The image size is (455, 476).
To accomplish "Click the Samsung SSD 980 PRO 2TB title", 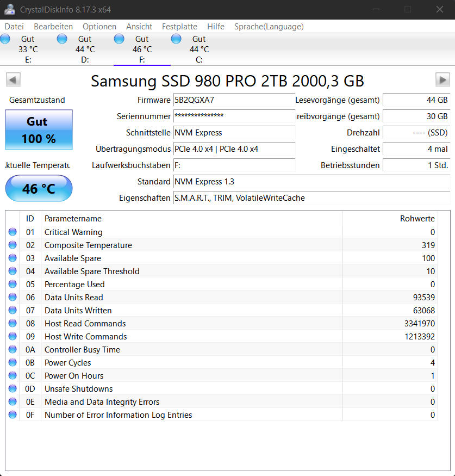I will pos(227,81).
